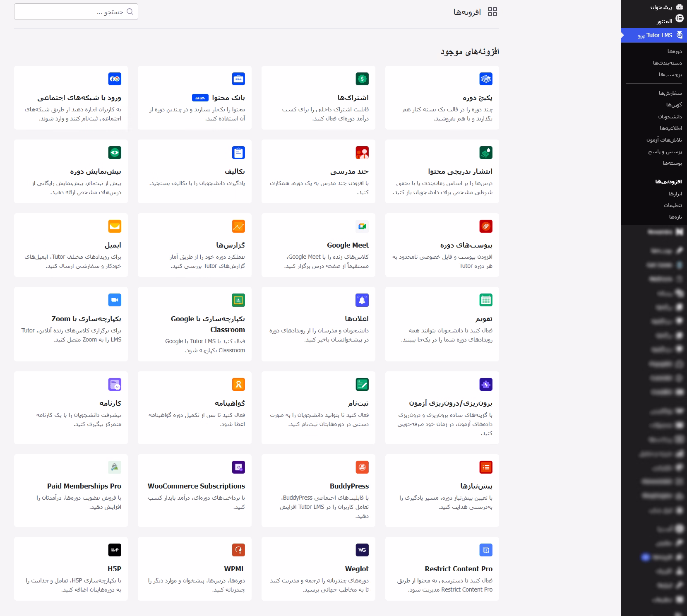Click the چند مدرسی multi-instructor icon
This screenshot has width=687, height=616.
pyautogui.click(x=362, y=152)
